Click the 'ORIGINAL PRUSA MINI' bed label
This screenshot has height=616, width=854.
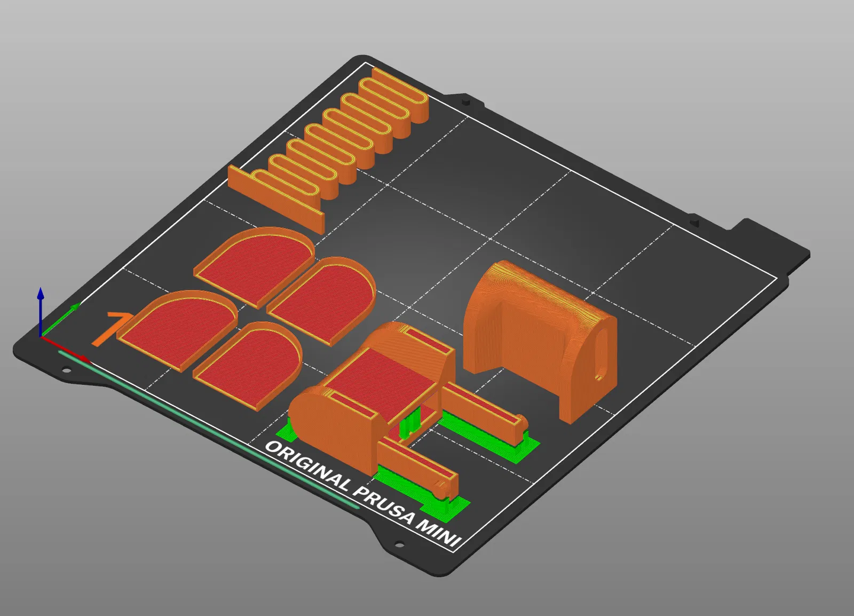tap(363, 494)
